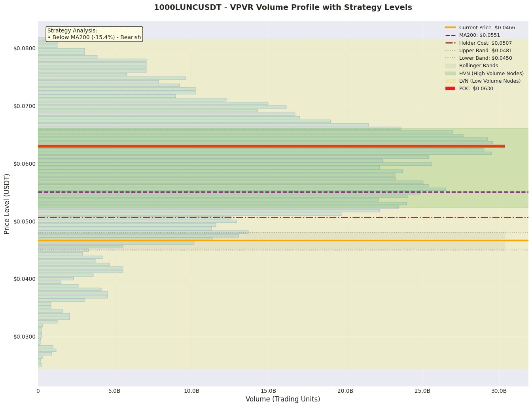This screenshot has width=532, height=407.
Task: Click the orange Current Price legend line
Action: 451,28
